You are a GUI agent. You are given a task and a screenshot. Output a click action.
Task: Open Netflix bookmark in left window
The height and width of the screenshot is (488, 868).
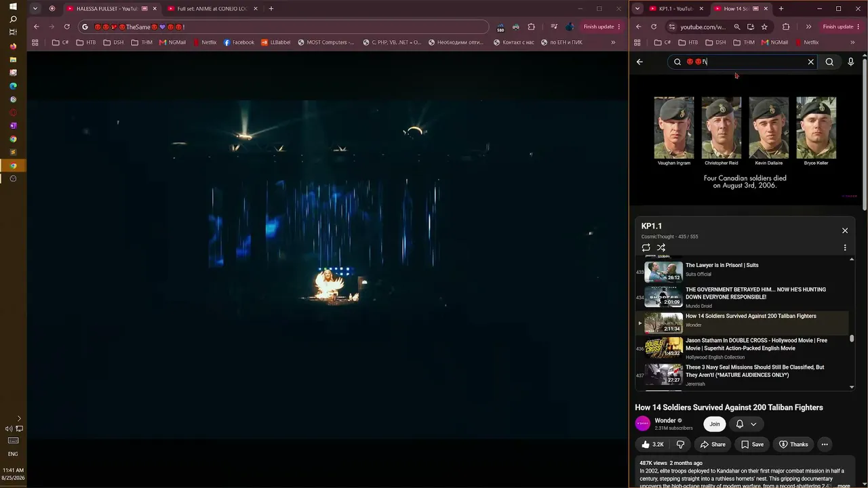(205, 43)
